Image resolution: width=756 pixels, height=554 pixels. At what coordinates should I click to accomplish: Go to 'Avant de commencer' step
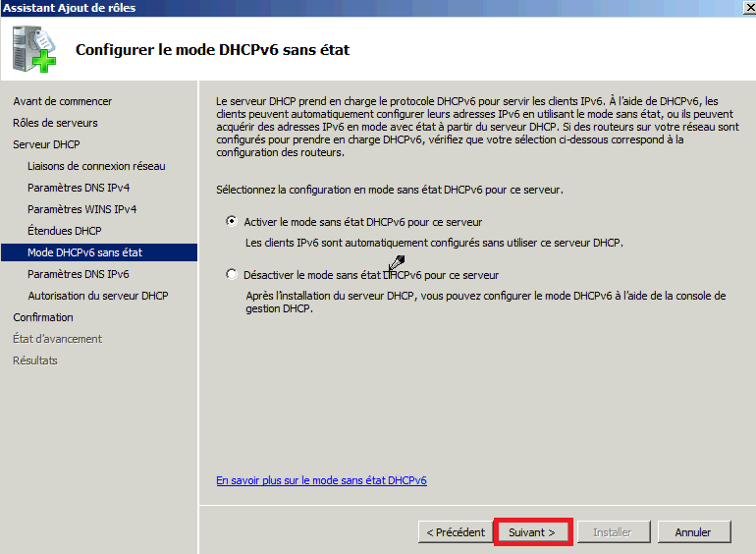tap(62, 101)
